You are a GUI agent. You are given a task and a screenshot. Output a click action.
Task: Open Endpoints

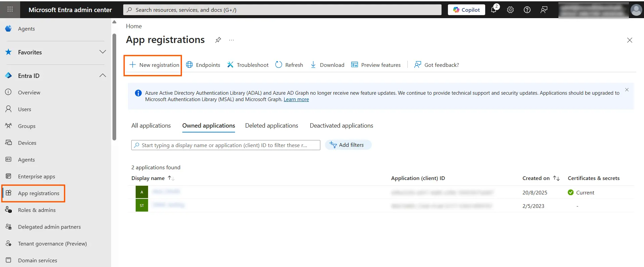click(203, 65)
